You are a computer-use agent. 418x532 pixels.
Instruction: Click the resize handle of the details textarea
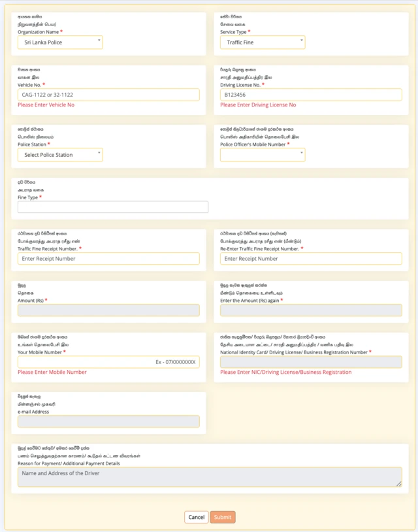click(x=399, y=484)
